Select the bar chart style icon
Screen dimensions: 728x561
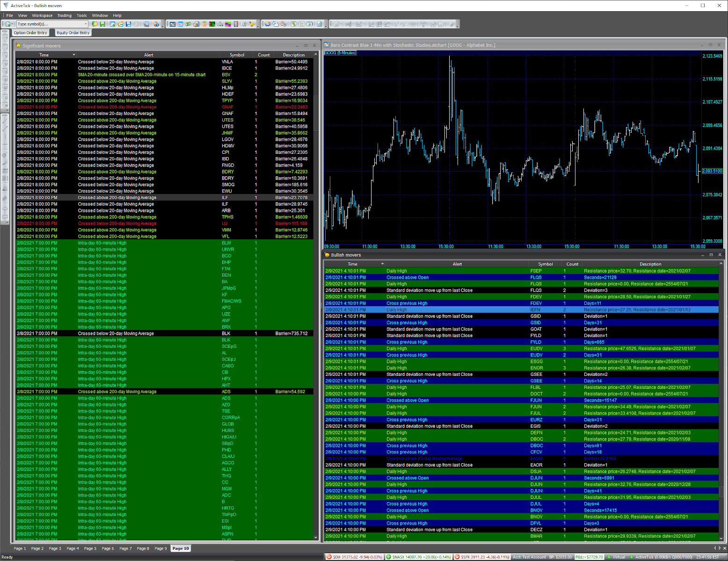[371, 24]
